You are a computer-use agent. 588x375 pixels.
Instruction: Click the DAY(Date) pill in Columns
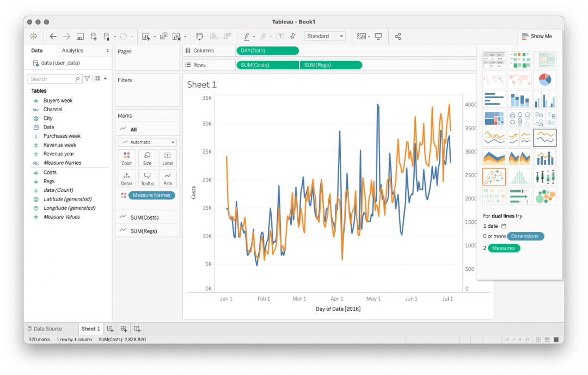tap(267, 51)
